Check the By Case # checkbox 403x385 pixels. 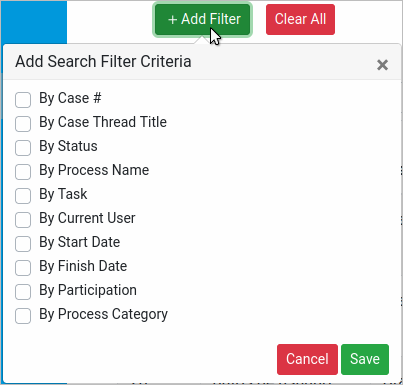point(23,100)
